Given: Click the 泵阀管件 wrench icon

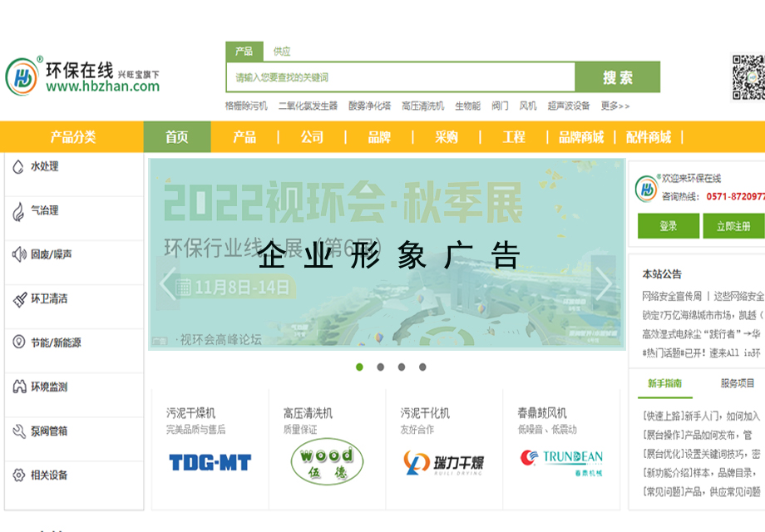Looking at the screenshot, I should [x=18, y=431].
